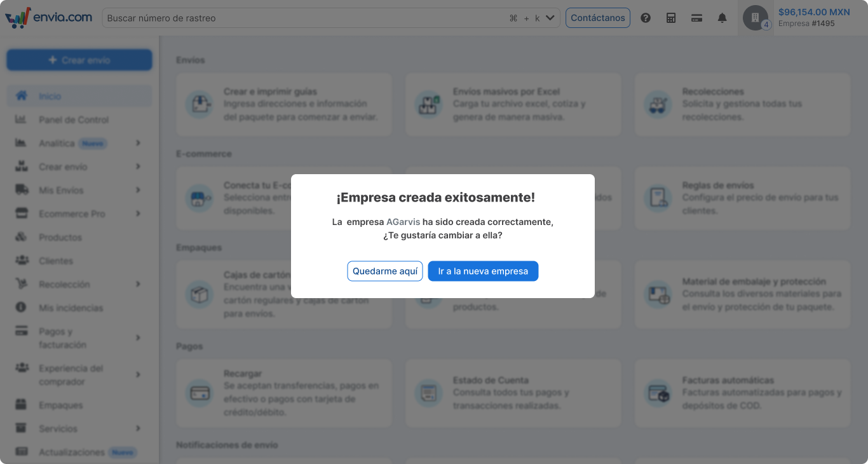Click the envia.com logo

[49, 18]
